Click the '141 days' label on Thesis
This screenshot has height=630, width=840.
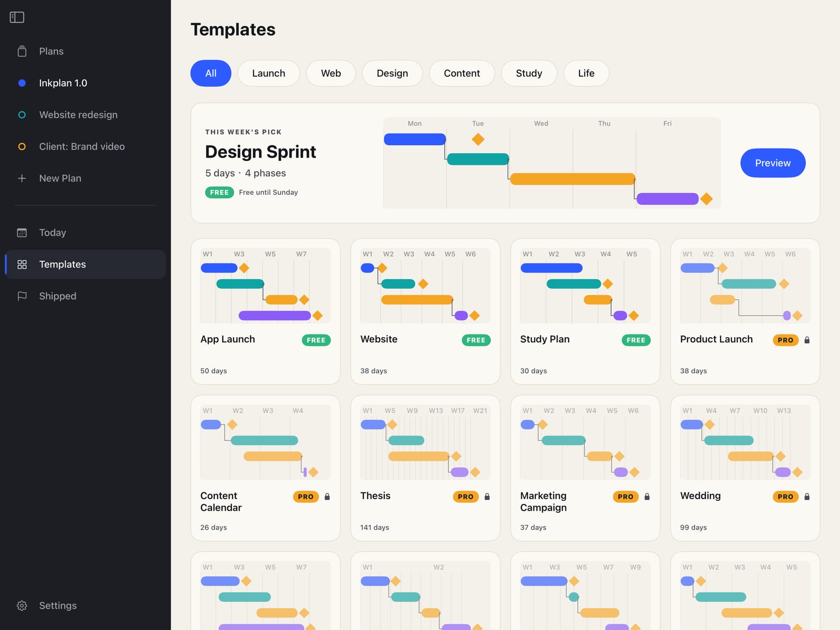[x=375, y=527]
